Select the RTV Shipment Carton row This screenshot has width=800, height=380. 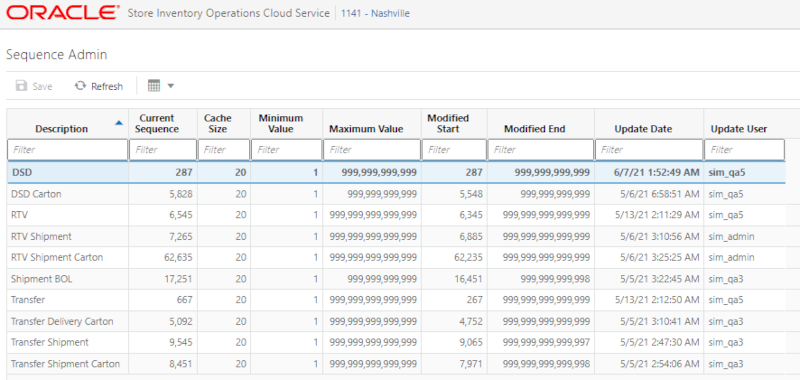tap(395, 258)
